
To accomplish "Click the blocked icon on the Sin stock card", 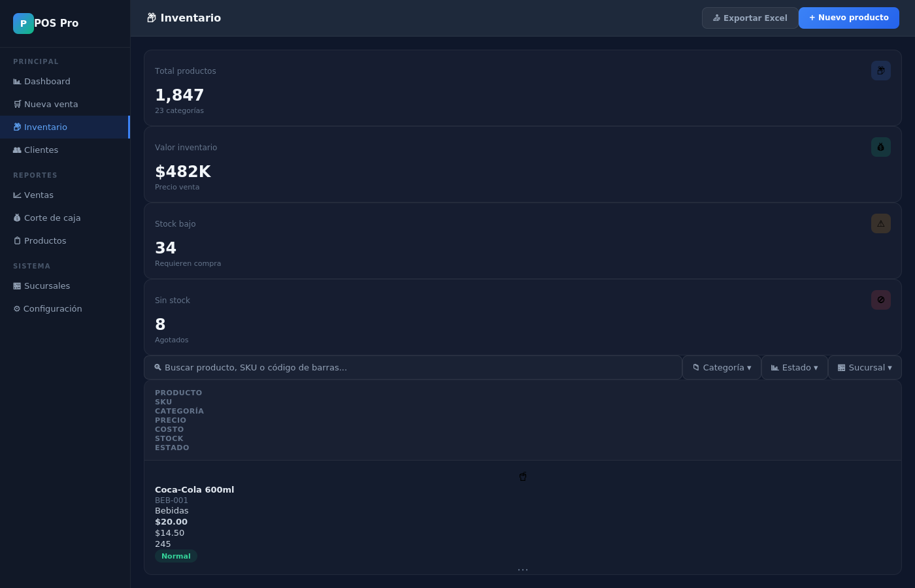I will pos(880,300).
